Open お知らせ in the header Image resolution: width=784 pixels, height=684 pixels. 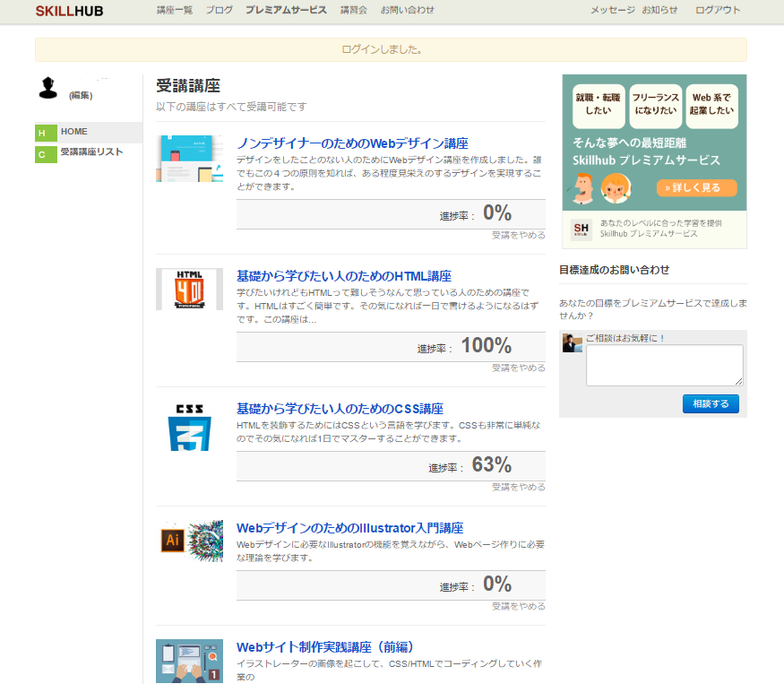[x=659, y=10]
